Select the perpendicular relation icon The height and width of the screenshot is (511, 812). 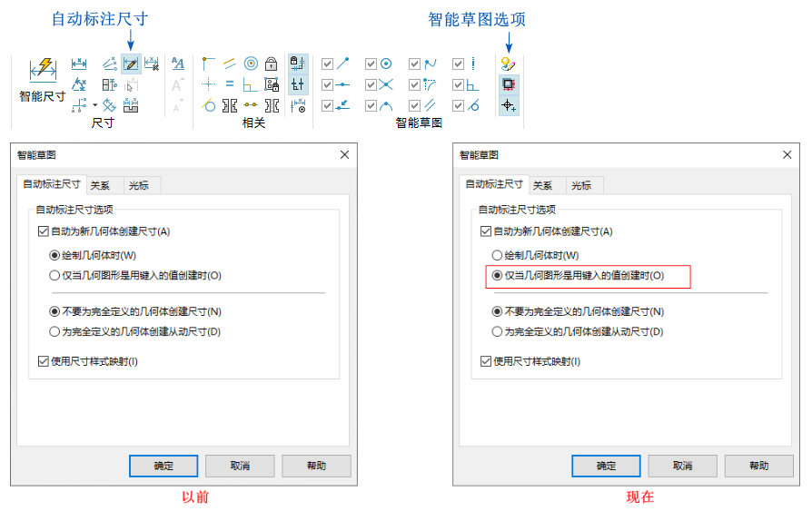(251, 84)
